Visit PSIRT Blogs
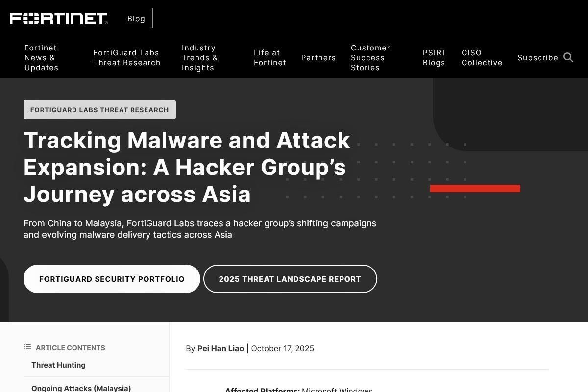 click(435, 58)
